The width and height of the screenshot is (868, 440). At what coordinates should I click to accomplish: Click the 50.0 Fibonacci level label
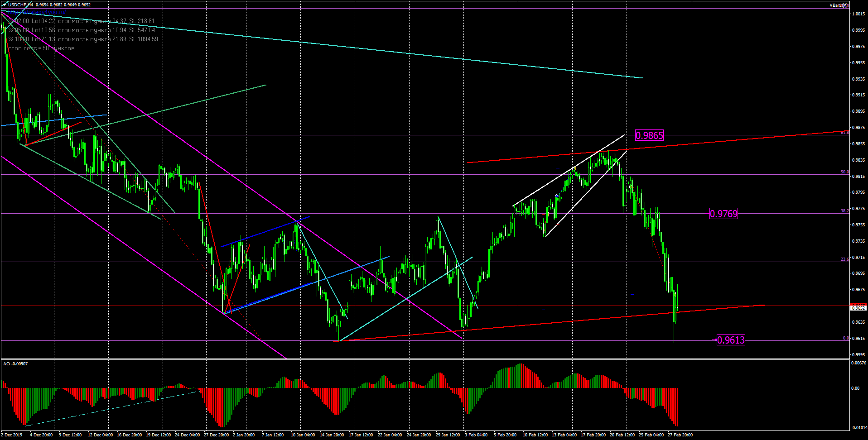coord(844,172)
